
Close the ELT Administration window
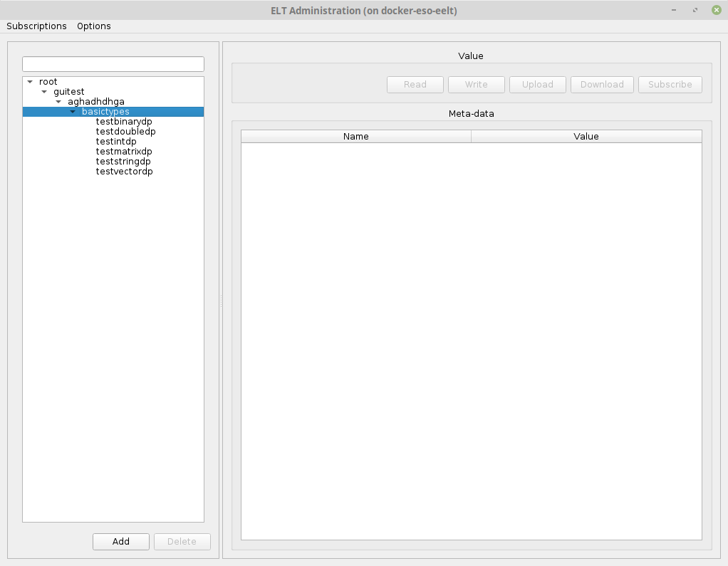(716, 10)
